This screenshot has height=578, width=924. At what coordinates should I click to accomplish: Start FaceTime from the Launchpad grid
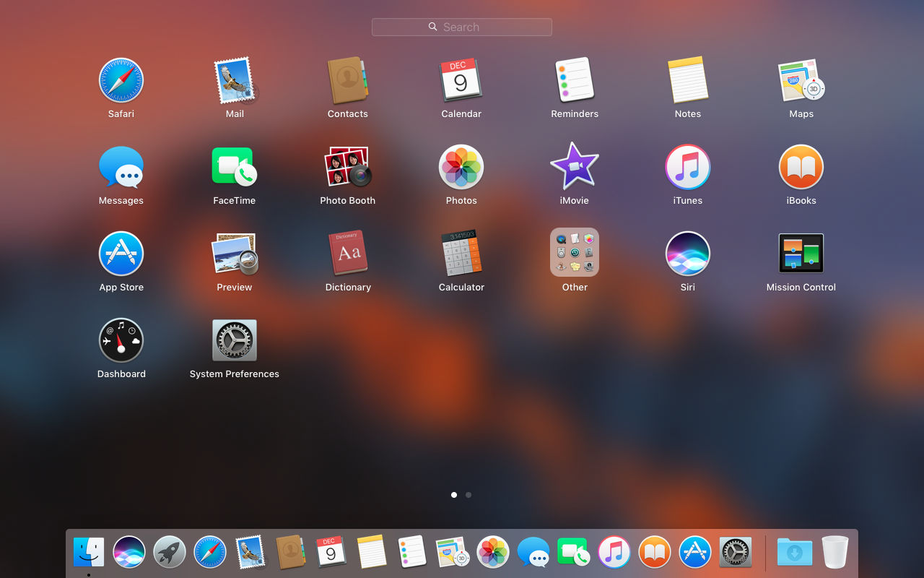tap(235, 167)
